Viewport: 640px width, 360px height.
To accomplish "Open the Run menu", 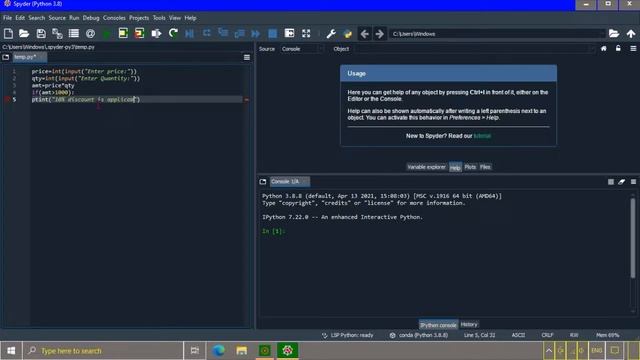I will click(74, 18).
